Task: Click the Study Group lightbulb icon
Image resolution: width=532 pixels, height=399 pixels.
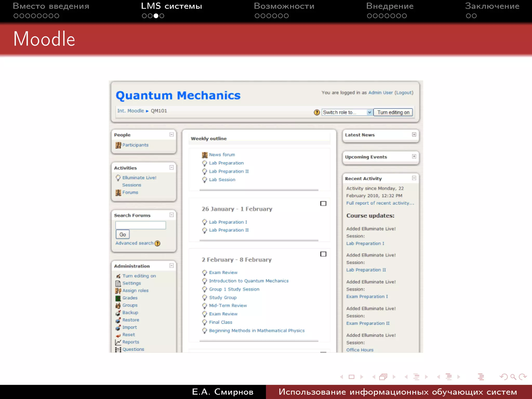Action: pyautogui.click(x=205, y=298)
